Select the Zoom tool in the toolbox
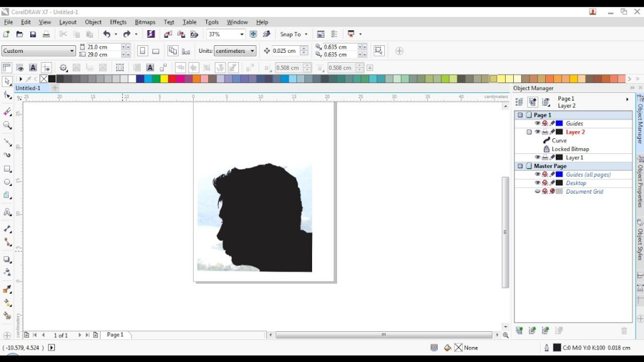644x362 pixels. (7, 125)
